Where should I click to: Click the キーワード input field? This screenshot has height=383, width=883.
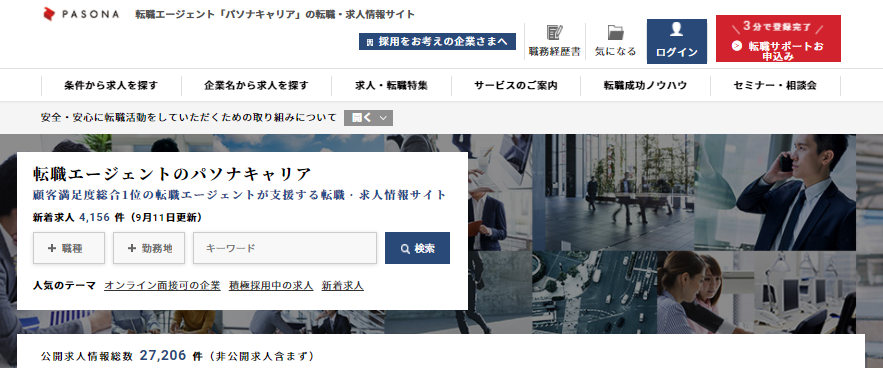[x=285, y=248]
